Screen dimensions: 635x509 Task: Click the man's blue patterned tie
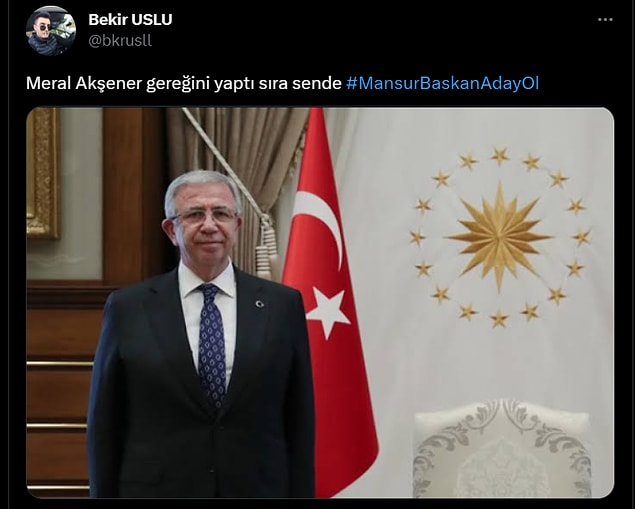211,345
